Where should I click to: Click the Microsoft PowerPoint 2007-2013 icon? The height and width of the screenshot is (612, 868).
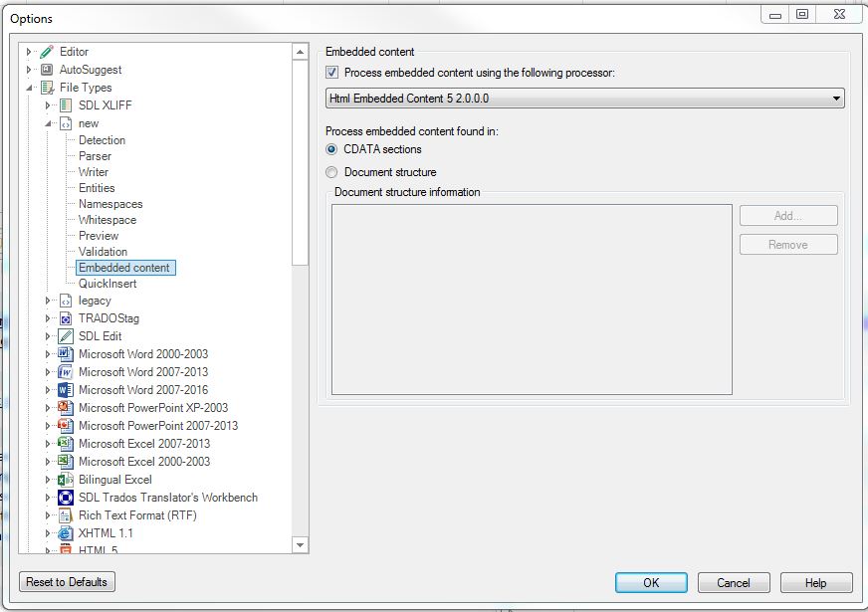point(66,426)
